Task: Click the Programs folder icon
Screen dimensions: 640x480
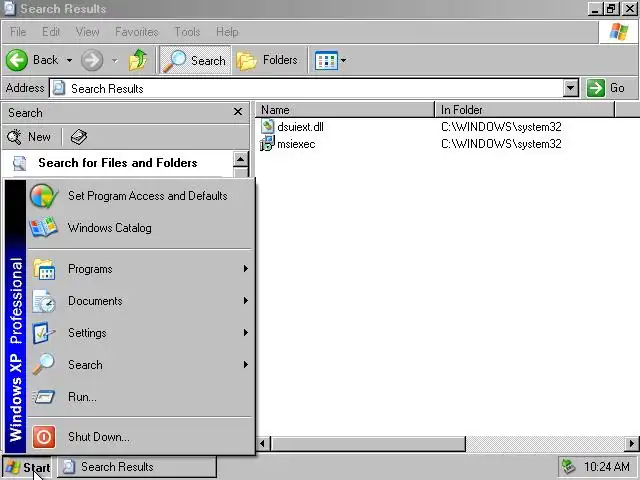Action: pyautogui.click(x=44, y=269)
